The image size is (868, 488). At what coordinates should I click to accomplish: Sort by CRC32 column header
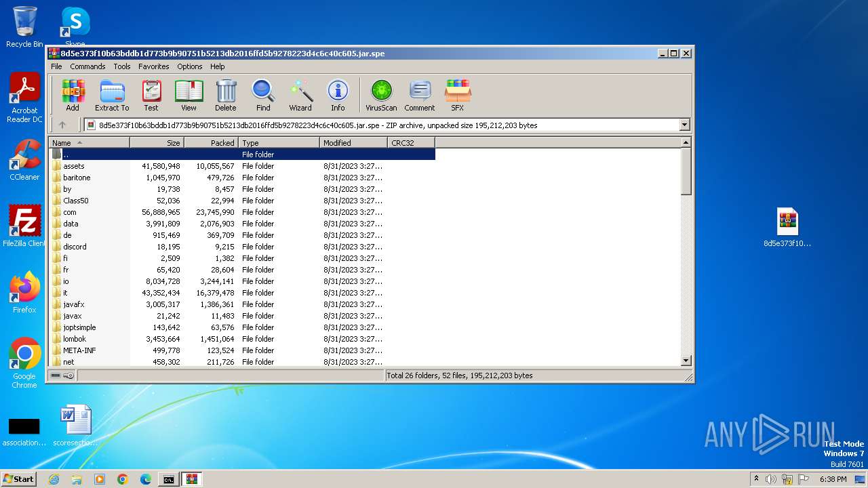pos(411,142)
